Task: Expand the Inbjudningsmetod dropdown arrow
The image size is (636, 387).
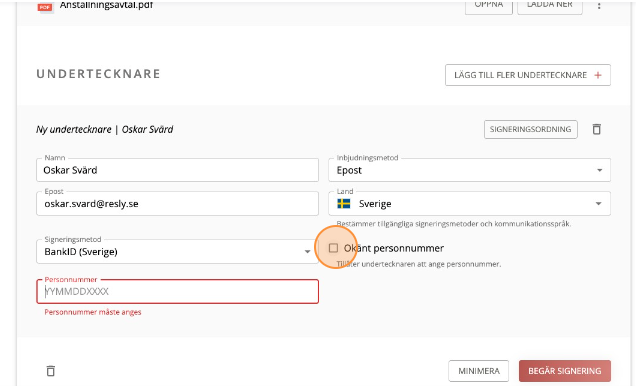Action: 599,170
